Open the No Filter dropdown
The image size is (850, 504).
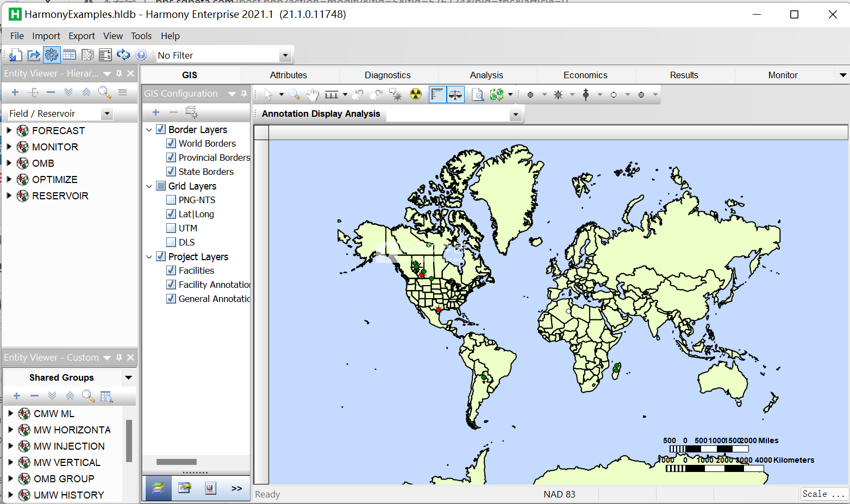(285, 55)
